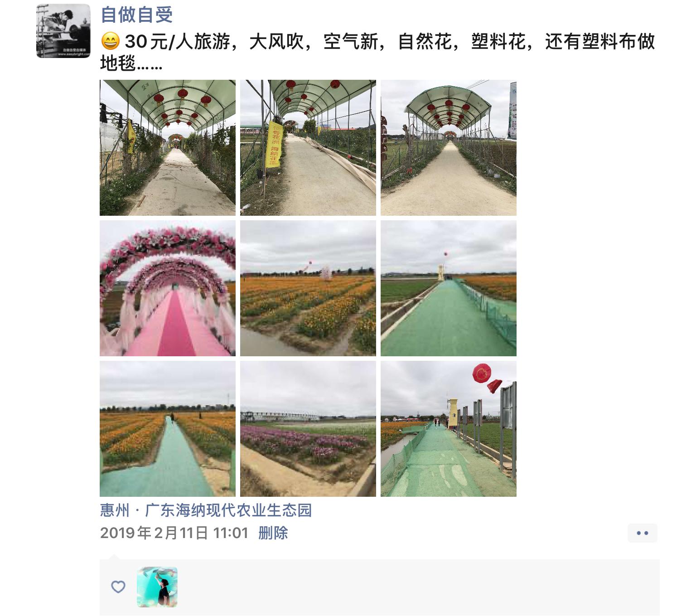Click the post timestamp 2019年2月11日 11:01
This screenshot has width=696, height=616.
174,533
